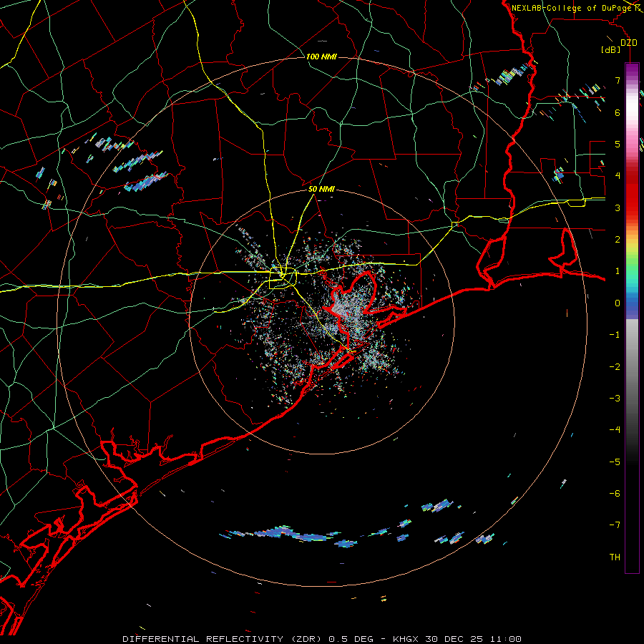Click the "-1" value on the color scale

click(x=615, y=335)
